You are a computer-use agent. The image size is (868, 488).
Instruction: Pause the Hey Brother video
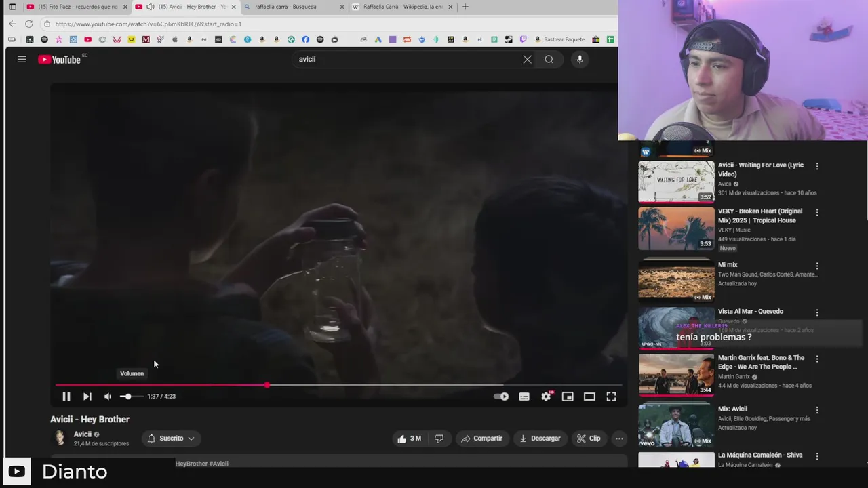tap(66, 396)
